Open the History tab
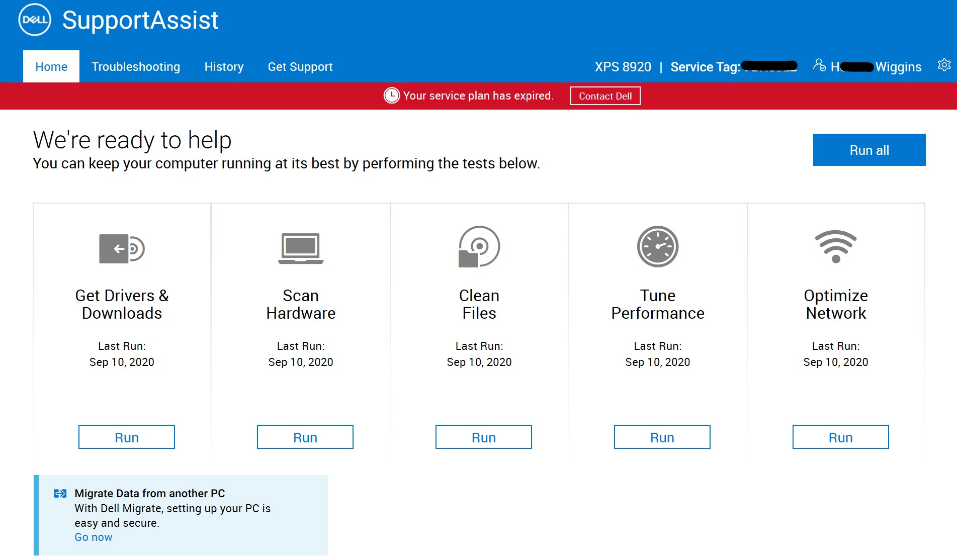Image resolution: width=957 pixels, height=560 pixels. pyautogui.click(x=224, y=66)
